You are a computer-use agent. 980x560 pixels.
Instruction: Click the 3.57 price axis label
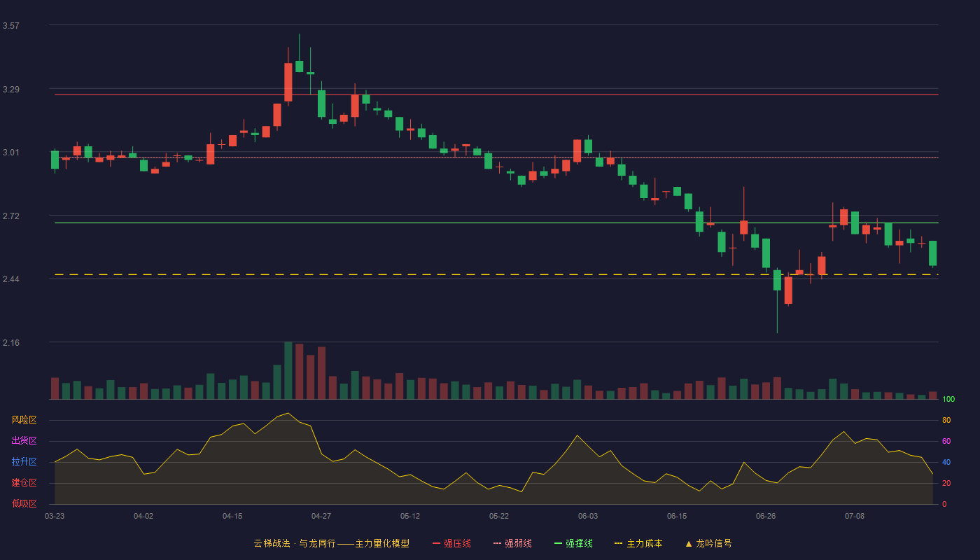pyautogui.click(x=11, y=26)
